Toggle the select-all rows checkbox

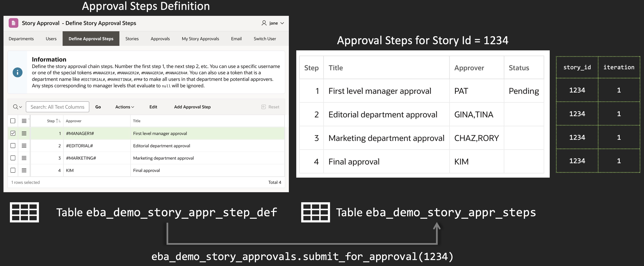[13, 121]
